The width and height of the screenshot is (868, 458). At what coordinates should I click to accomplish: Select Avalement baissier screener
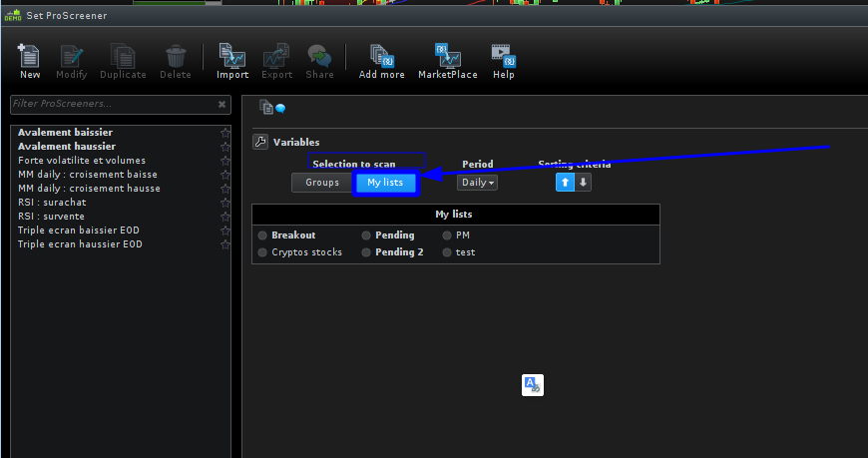click(65, 133)
